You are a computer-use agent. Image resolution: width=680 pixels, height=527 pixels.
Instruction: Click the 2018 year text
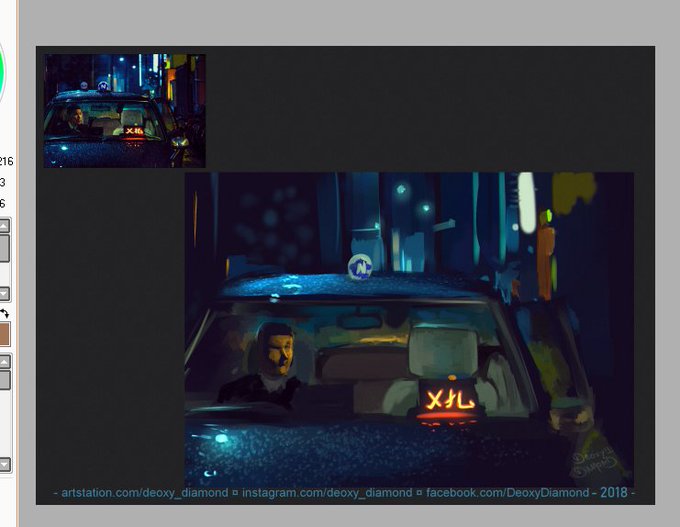click(x=614, y=493)
